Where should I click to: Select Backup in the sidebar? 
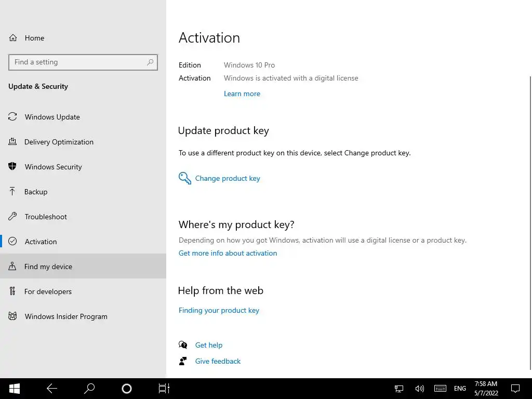tap(83, 192)
